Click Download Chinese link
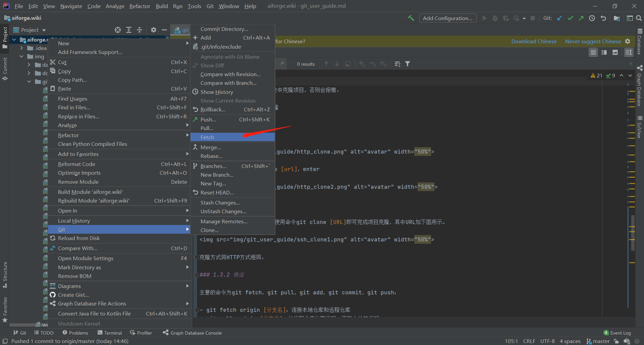 pyautogui.click(x=534, y=41)
